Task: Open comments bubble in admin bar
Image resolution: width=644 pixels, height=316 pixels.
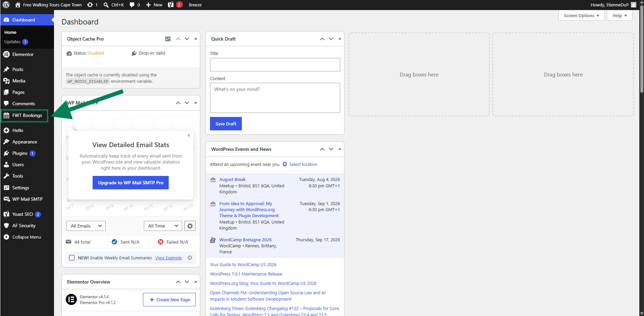Action: 135,5
